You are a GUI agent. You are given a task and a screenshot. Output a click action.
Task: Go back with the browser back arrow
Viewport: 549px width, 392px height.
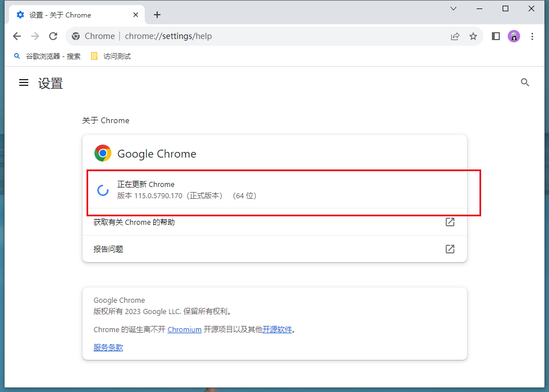coord(17,36)
